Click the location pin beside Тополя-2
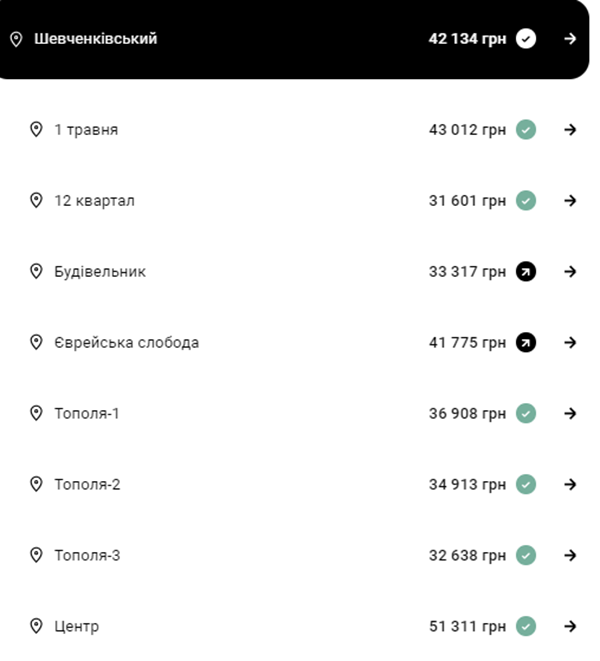The width and height of the screenshot is (600, 661). 36,485
